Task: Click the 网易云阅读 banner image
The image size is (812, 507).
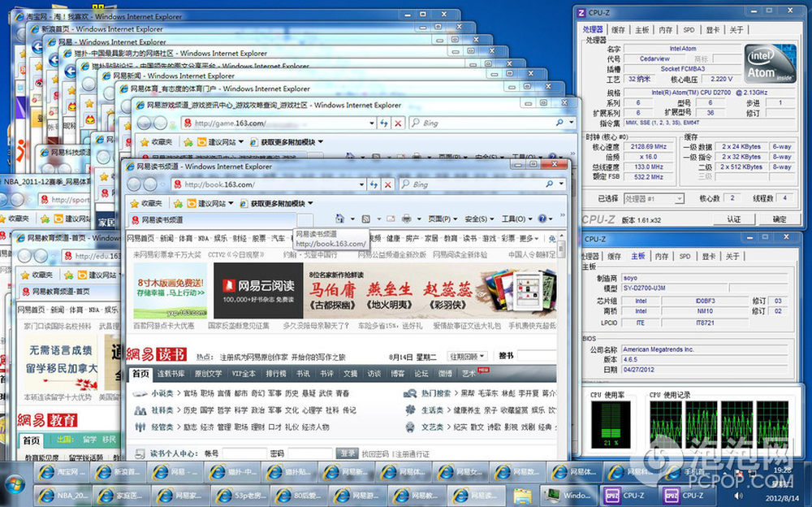Action: pos(258,290)
